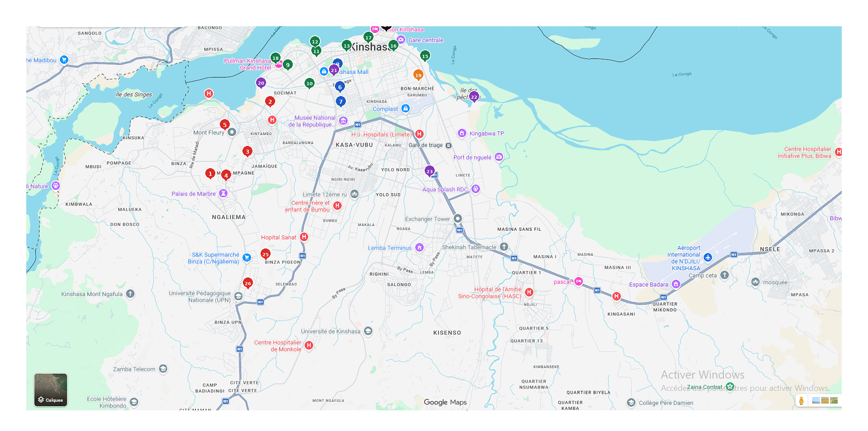Select green map marker number 10
868x431 pixels.
(309, 83)
